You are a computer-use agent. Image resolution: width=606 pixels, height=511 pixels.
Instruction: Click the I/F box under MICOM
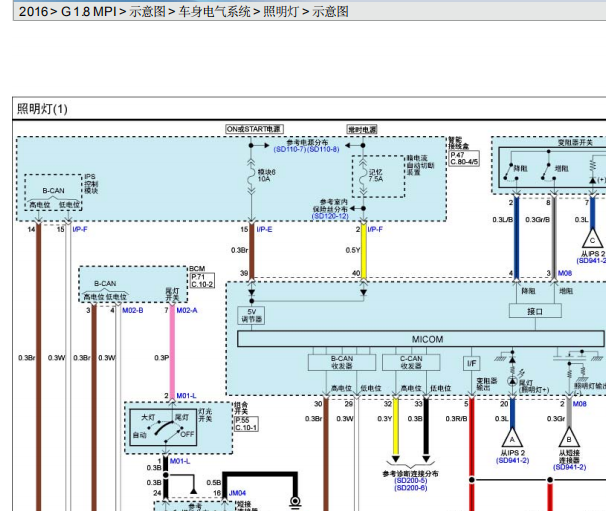click(472, 363)
